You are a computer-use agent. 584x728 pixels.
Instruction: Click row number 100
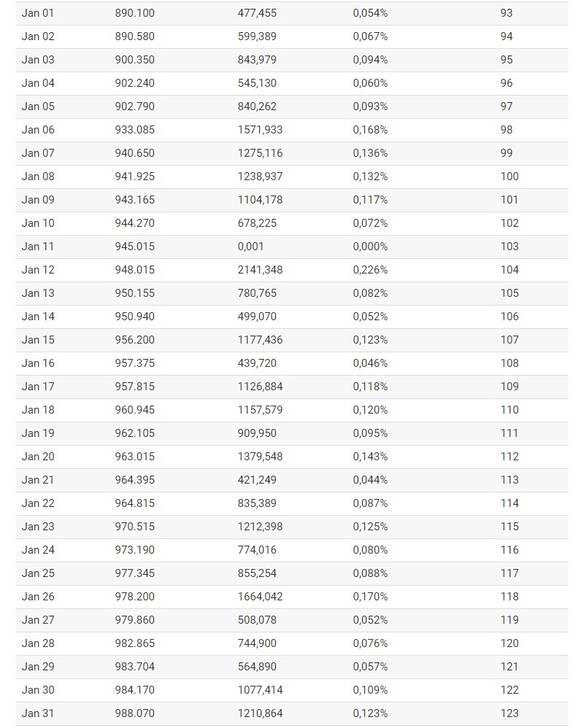[510, 177]
